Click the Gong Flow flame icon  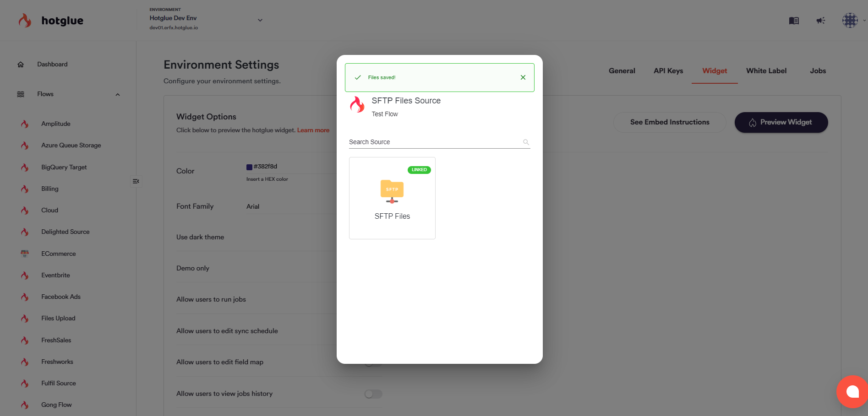(x=25, y=405)
